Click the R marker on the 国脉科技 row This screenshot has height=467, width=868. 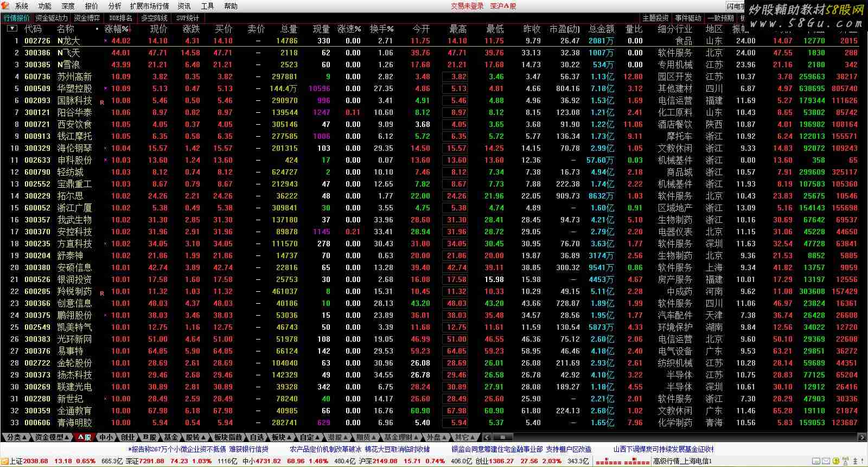point(102,102)
